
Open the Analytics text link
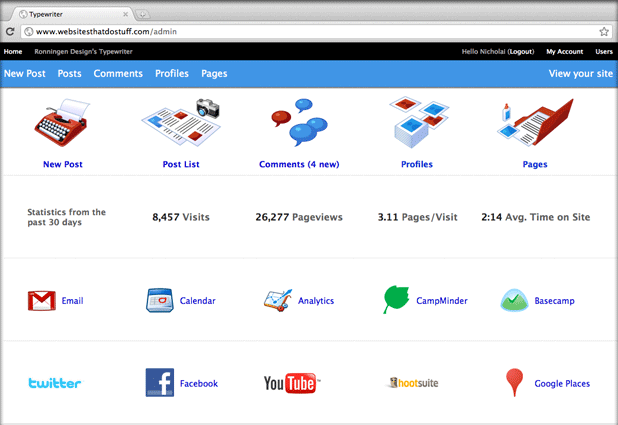pyautogui.click(x=316, y=301)
